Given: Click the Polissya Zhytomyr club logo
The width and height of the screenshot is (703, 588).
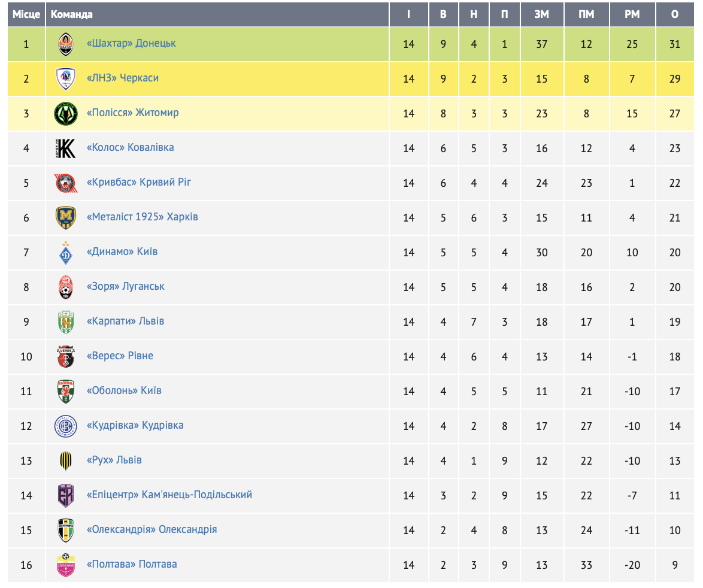Looking at the screenshot, I should [x=66, y=114].
